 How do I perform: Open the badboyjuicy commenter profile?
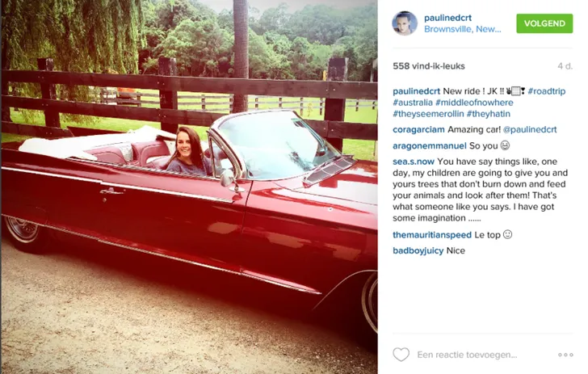point(418,250)
